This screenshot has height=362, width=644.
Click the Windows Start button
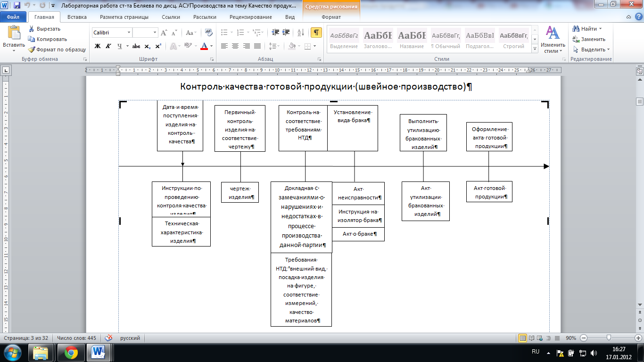click(x=12, y=353)
